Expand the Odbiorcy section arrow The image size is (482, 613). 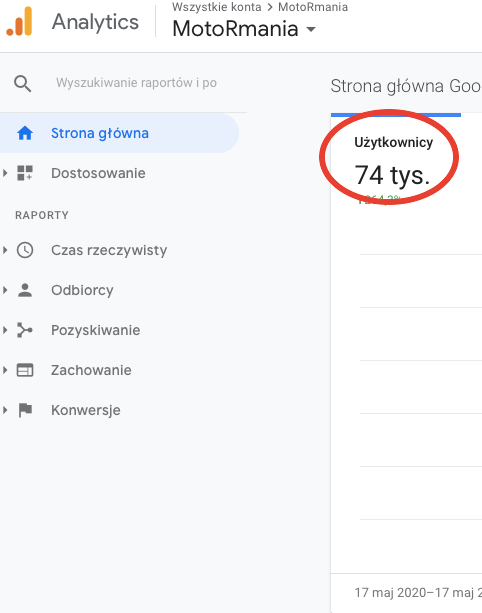[x=5, y=290]
